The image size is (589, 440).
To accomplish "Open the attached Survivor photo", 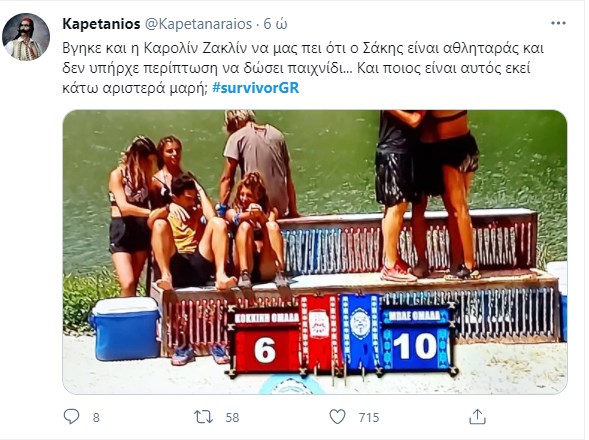I will click(315, 252).
